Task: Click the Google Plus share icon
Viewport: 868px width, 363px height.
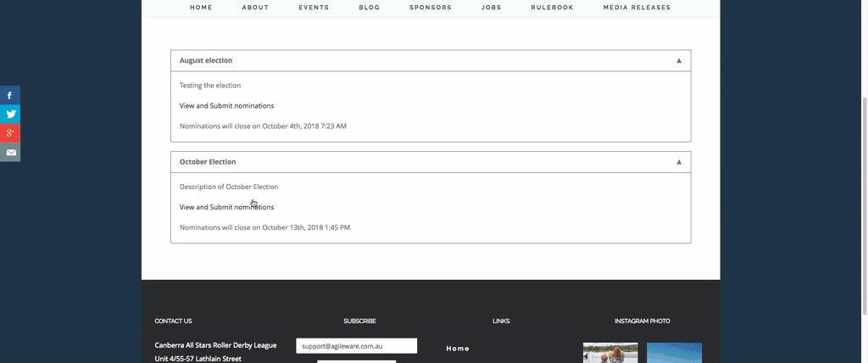Action: click(x=10, y=133)
